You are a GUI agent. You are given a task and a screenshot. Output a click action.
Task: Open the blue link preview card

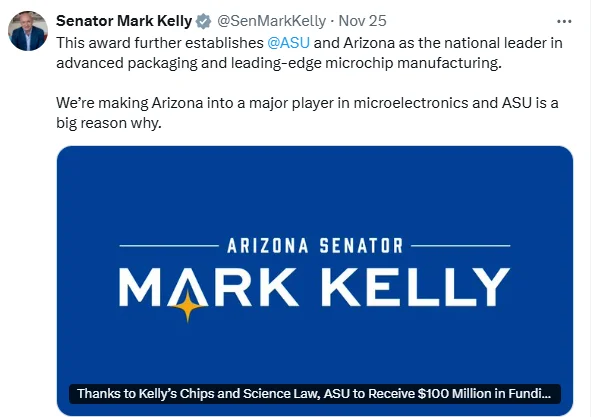(315, 281)
